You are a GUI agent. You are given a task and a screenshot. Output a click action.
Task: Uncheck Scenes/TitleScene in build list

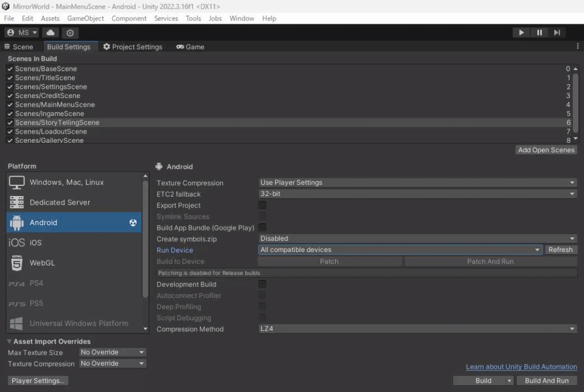(x=10, y=78)
